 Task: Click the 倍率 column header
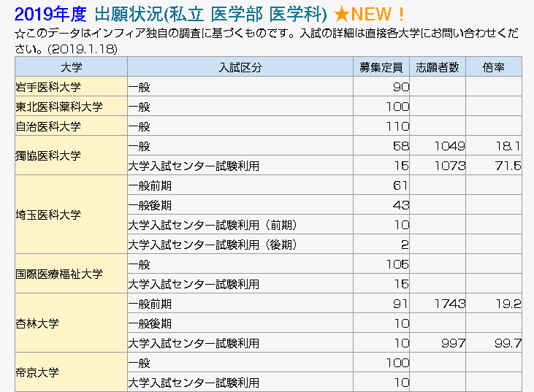coord(494,67)
